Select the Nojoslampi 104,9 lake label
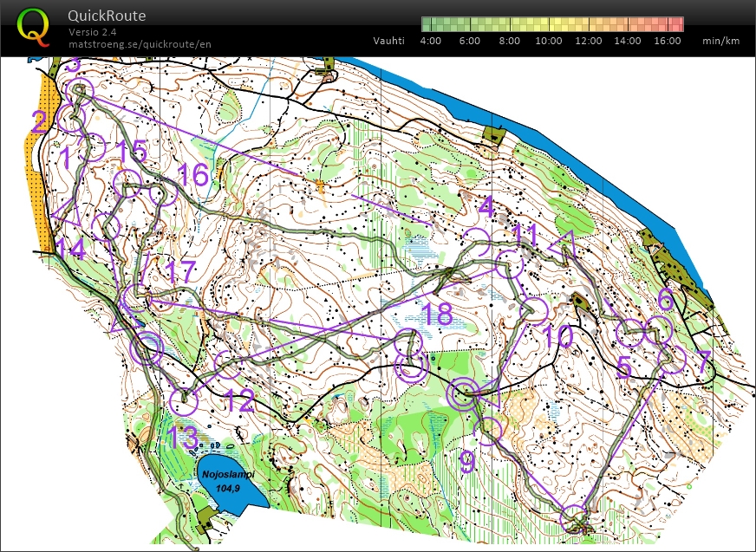 click(222, 480)
